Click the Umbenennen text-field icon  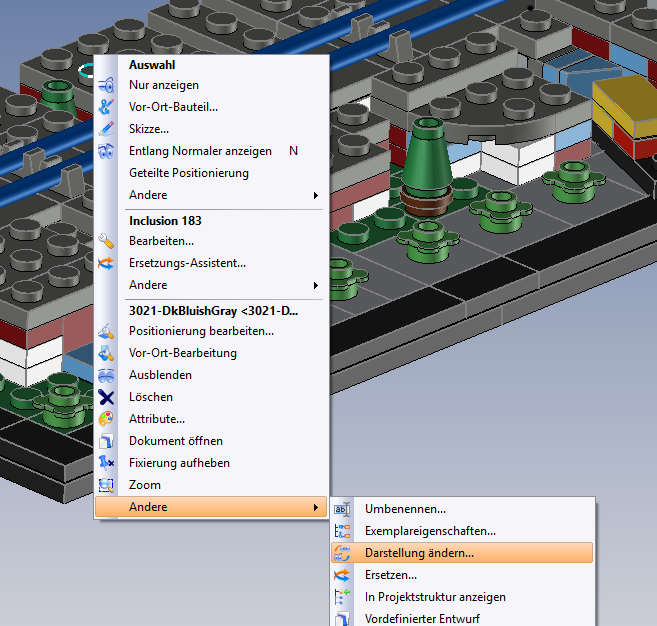point(342,509)
